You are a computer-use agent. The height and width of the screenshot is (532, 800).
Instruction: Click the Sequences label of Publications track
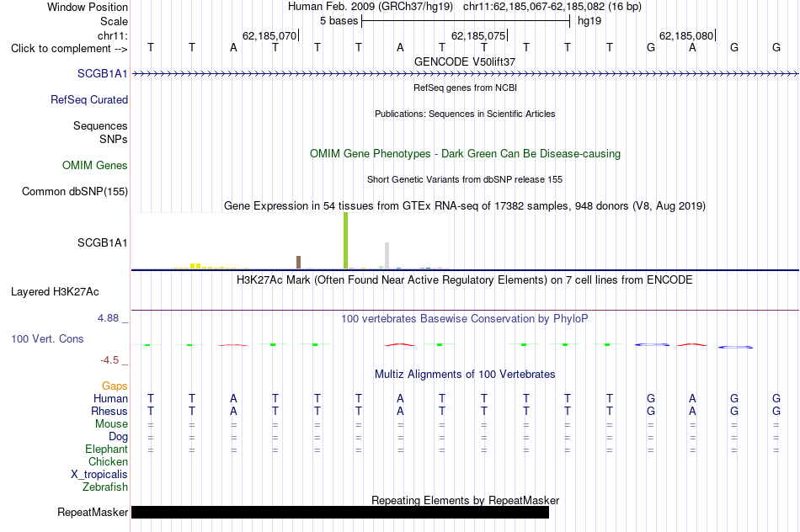(100, 126)
